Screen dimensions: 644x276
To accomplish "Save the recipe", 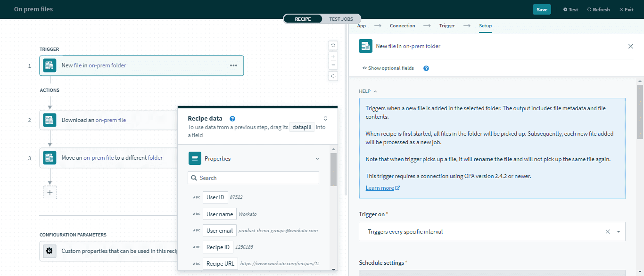I will 541,9.
